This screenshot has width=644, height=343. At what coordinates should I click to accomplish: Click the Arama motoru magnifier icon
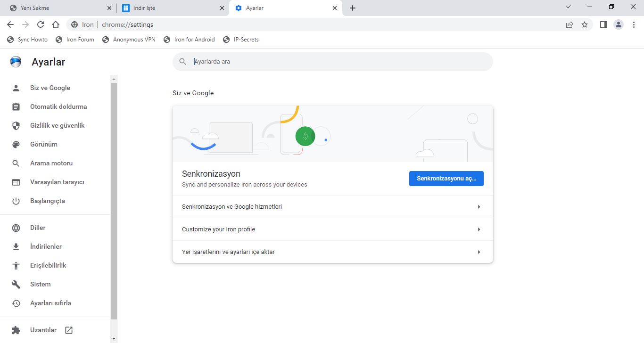coord(16,163)
